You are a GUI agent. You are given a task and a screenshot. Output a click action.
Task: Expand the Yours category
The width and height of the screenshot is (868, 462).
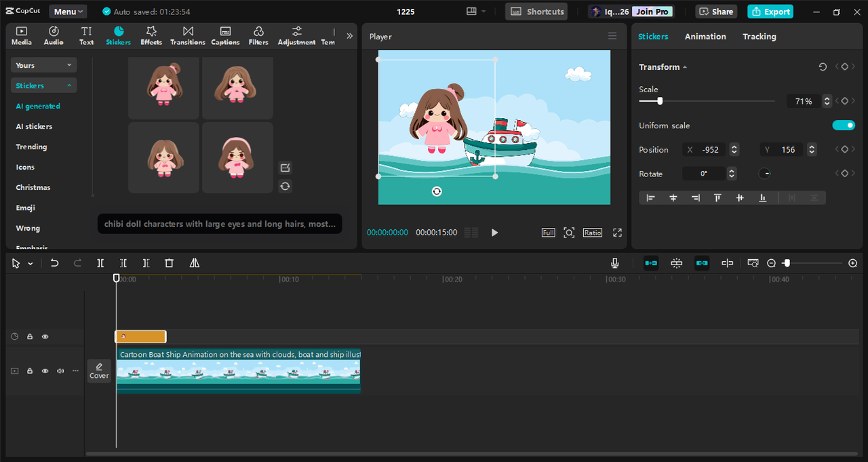43,65
